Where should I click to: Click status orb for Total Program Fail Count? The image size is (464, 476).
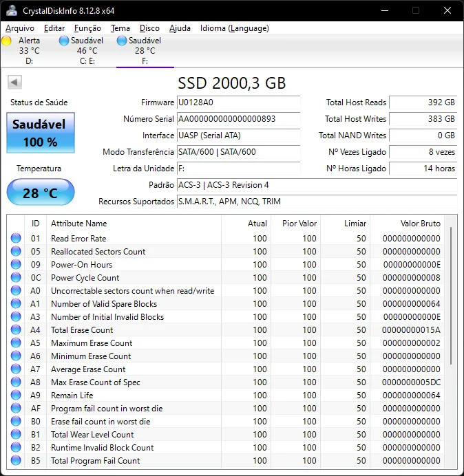point(16,460)
